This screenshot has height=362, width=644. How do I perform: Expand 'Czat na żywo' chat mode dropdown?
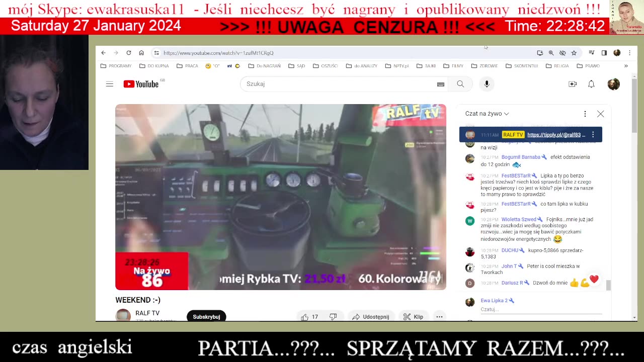coord(487,114)
